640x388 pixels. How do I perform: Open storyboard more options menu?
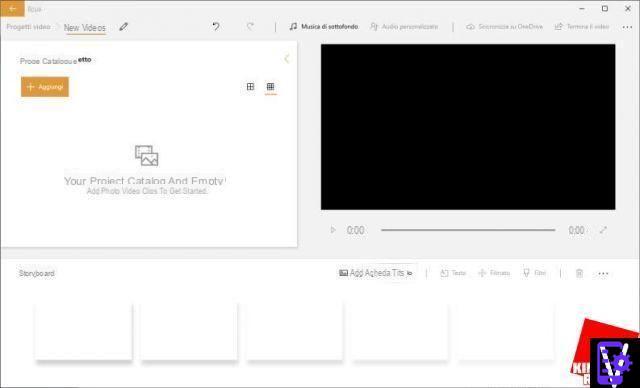(x=603, y=273)
